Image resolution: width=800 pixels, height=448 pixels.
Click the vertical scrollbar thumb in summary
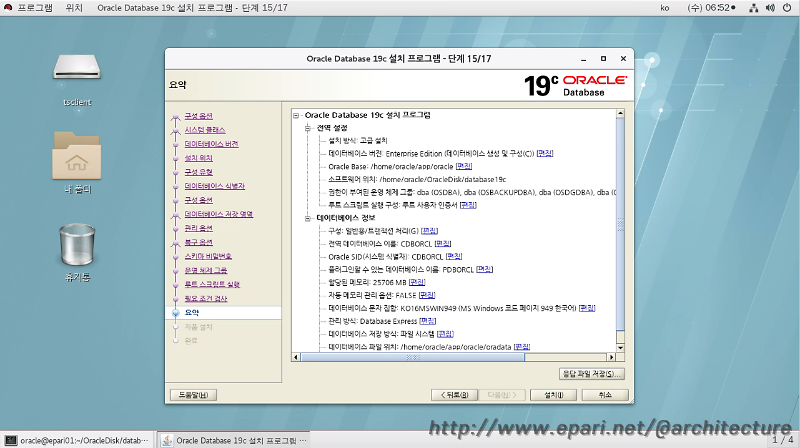point(620,224)
